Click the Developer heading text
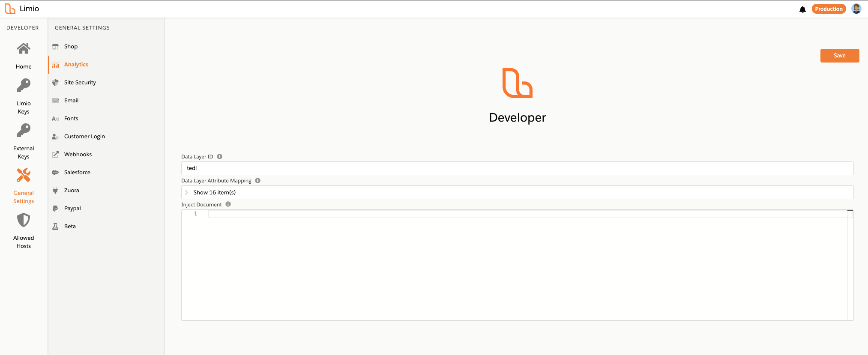This screenshot has width=868, height=355. (517, 117)
